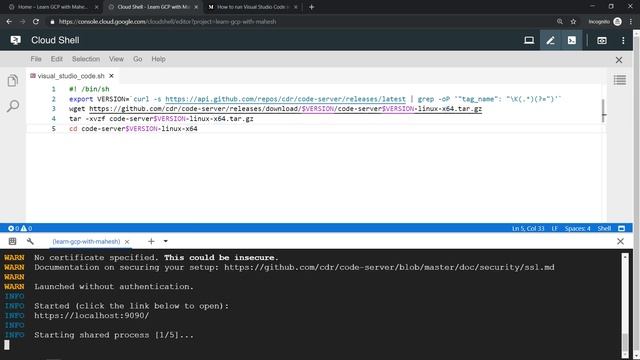Open the Go menu
This screenshot has width=640, height=360.
click(x=138, y=59)
